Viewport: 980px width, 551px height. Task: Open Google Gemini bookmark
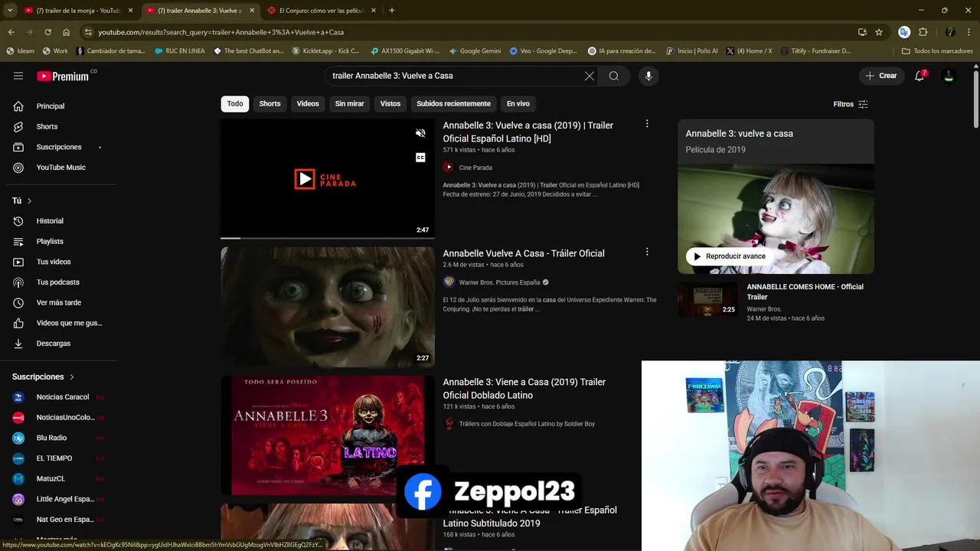(x=475, y=51)
